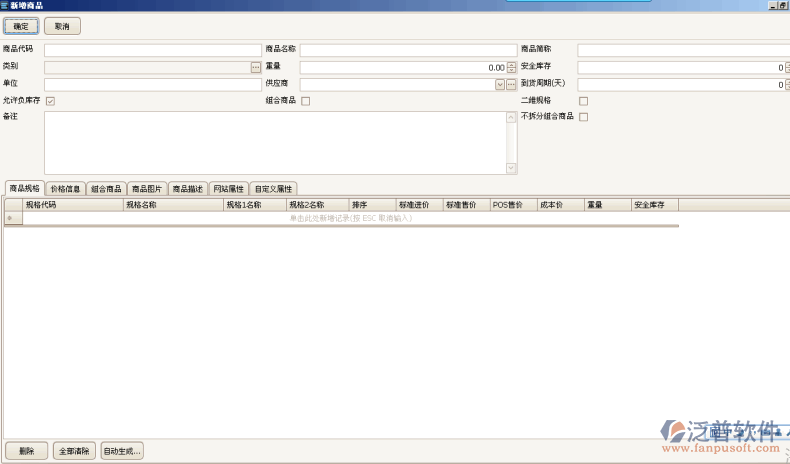Click the 规格1名称 column header
The width and height of the screenshot is (790, 464).
255,205
